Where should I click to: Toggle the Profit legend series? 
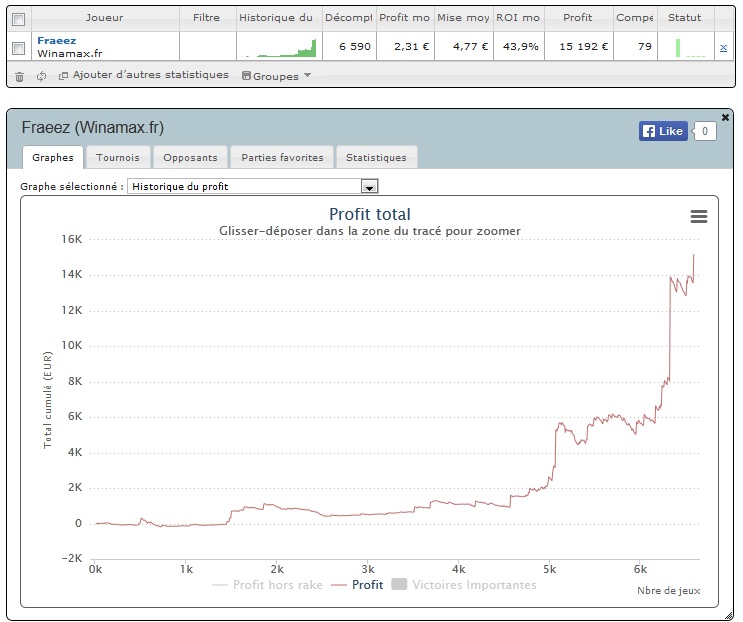(x=357, y=585)
